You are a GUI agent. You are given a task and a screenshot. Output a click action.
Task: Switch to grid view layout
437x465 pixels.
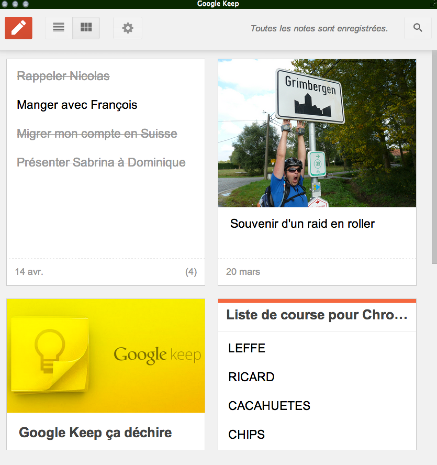pos(86,28)
